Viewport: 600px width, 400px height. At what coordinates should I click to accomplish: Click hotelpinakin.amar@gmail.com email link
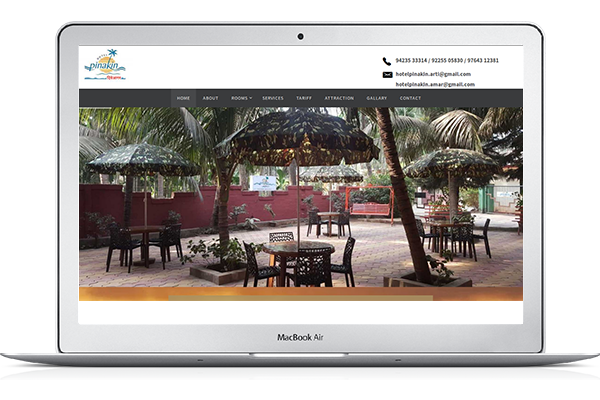tap(434, 85)
